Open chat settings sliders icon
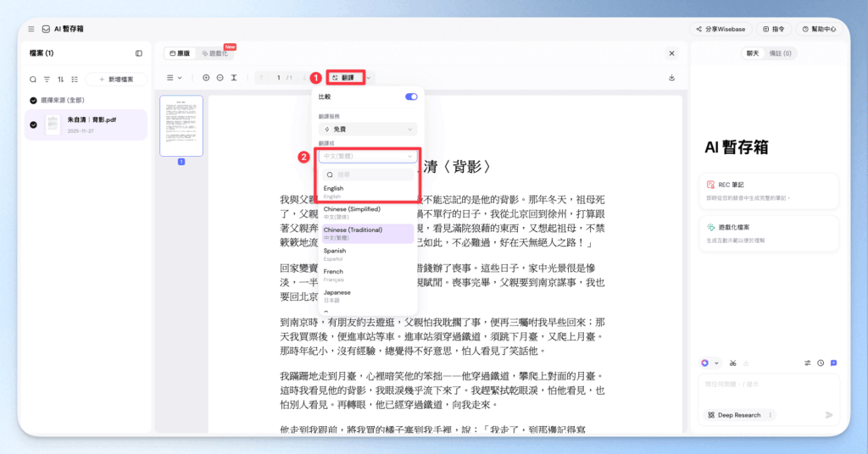Viewport: 868px width, 454px height. point(808,363)
